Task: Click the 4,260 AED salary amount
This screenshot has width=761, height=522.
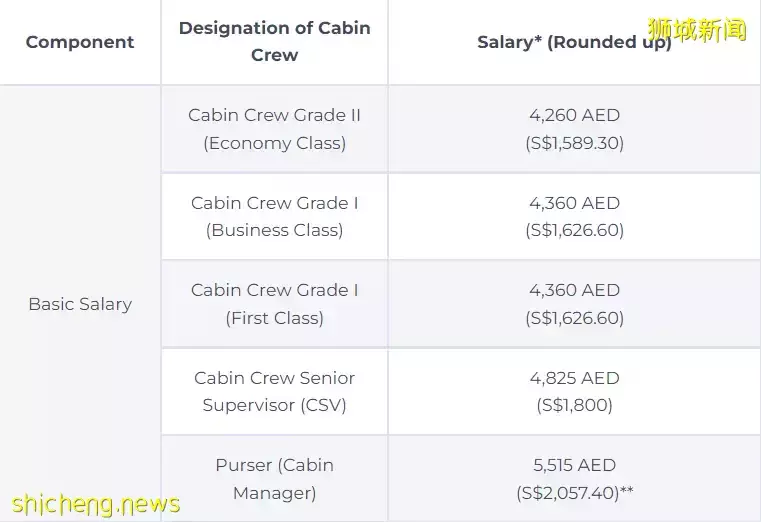Action: tap(574, 115)
